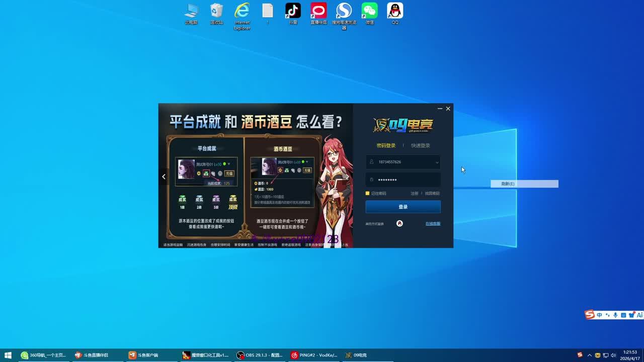The width and height of the screenshot is (644, 362).
Task: Open Internet Explorer desktop icon
Action: [x=242, y=11]
